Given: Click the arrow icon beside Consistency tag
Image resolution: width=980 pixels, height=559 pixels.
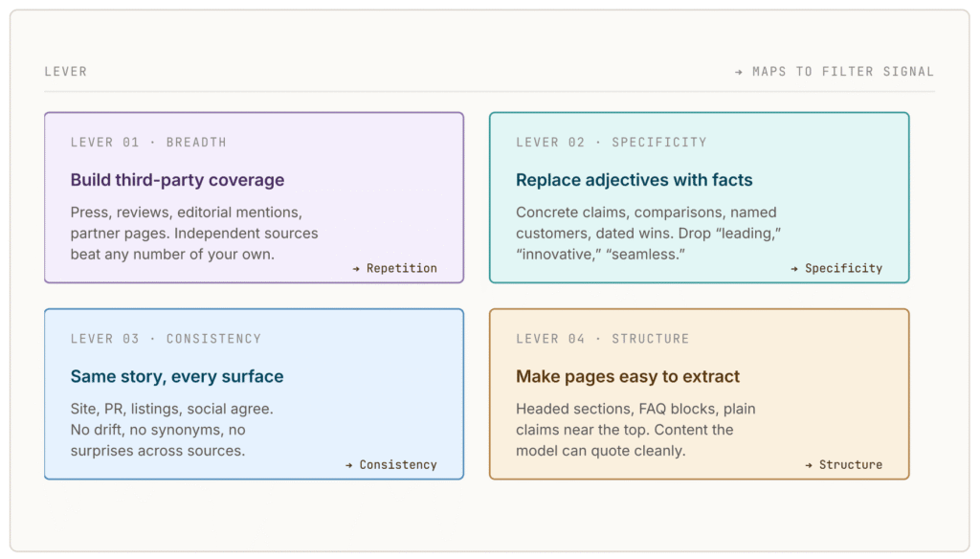Looking at the screenshot, I should pos(348,465).
